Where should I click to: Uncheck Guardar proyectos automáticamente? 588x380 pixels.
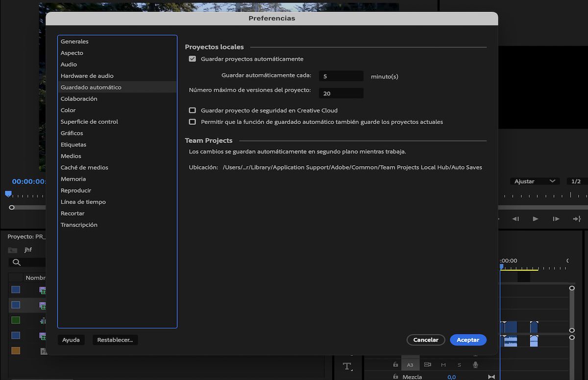(x=192, y=58)
